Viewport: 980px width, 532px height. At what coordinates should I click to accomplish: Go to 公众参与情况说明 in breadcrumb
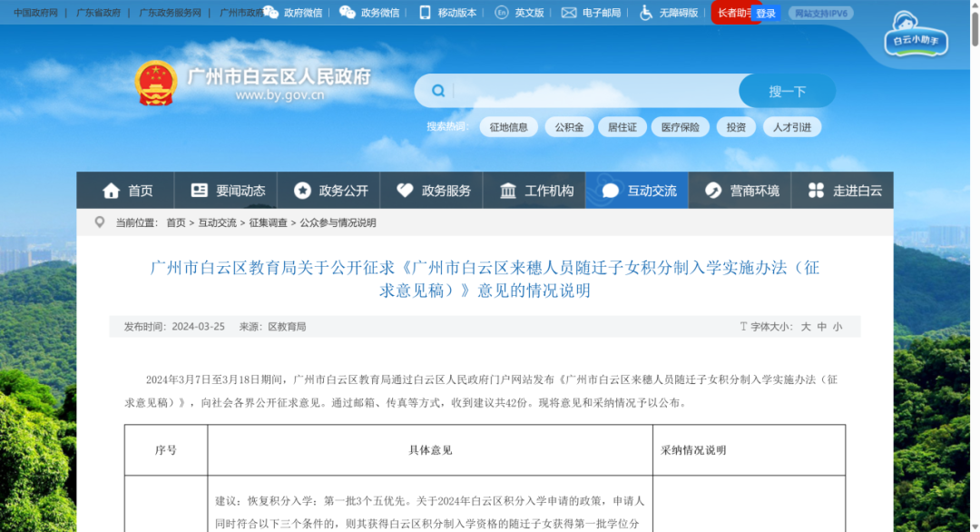[338, 222]
